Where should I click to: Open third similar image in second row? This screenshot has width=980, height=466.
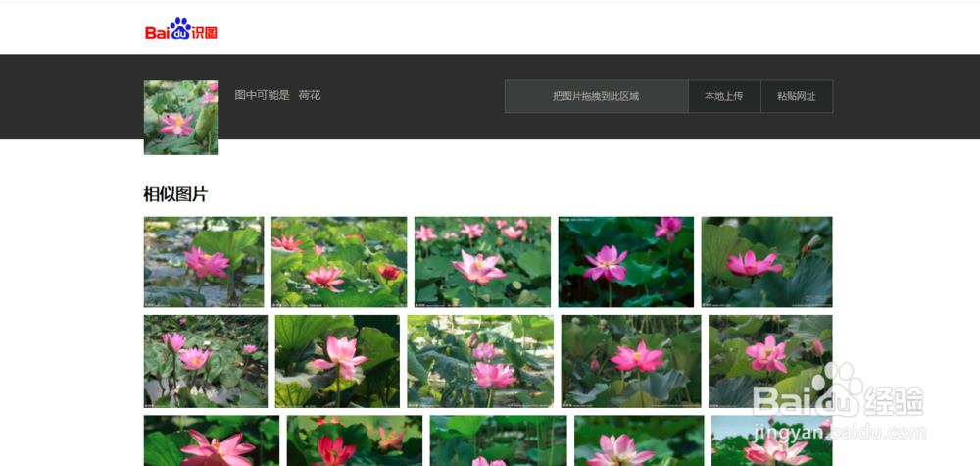click(480, 361)
